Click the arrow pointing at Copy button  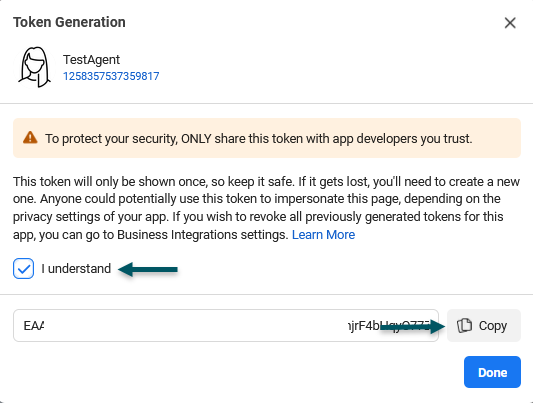(412, 327)
